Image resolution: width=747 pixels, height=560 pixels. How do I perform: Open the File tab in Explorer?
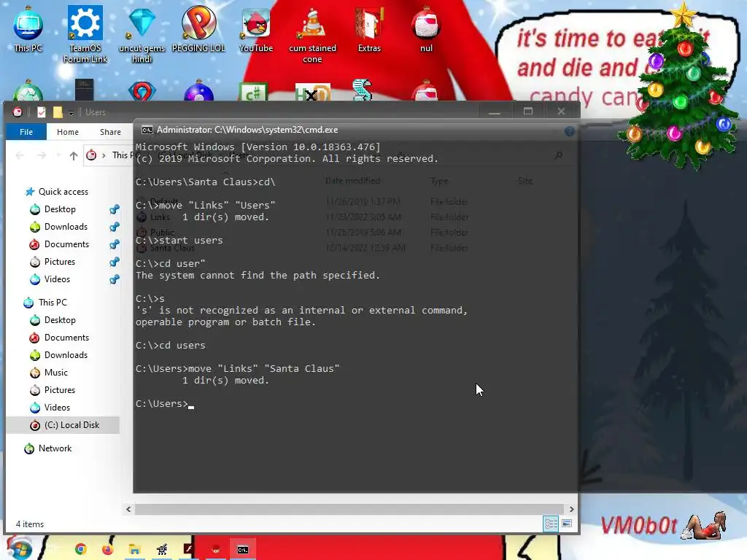click(26, 132)
